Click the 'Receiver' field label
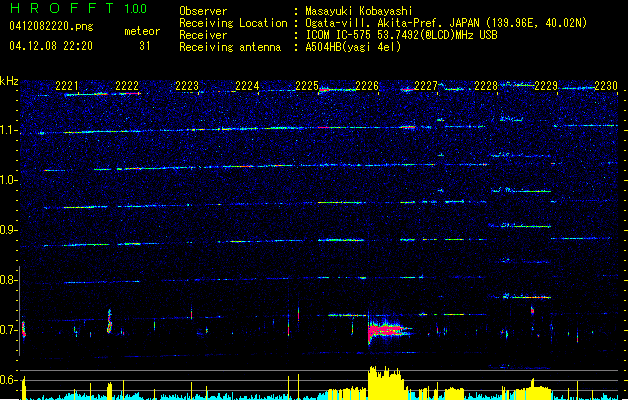629x400 pixels. 203,35
